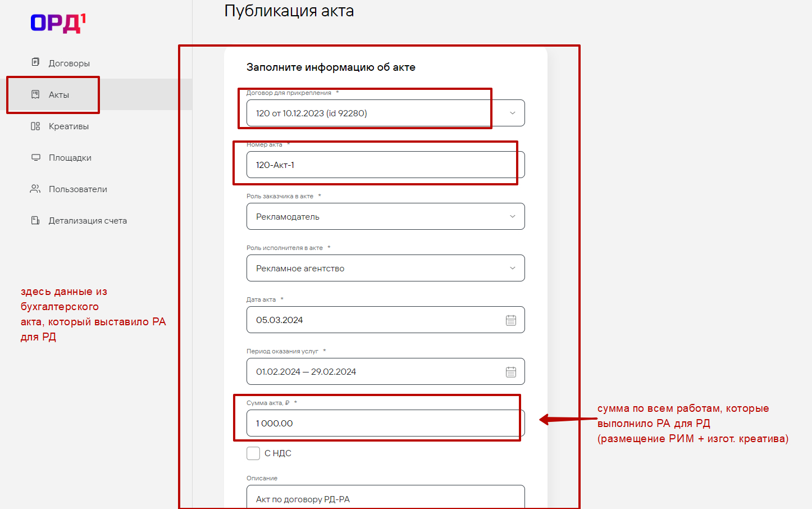Open Роль исполнителя в акте dropdown
The width and height of the screenshot is (812, 509).
tap(512, 269)
